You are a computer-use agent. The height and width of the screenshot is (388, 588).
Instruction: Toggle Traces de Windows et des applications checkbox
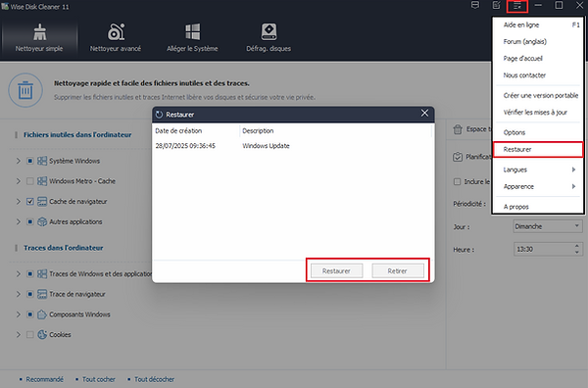[x=30, y=273]
